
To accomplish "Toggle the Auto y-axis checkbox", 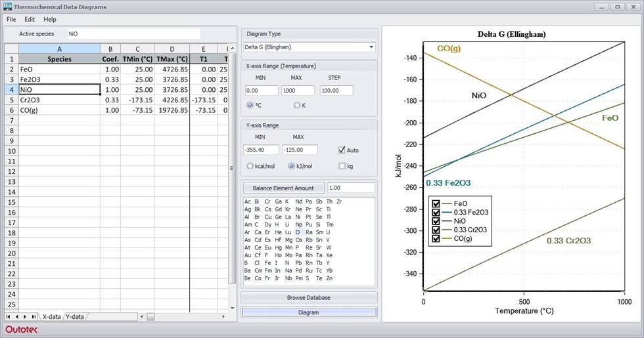I will click(342, 150).
